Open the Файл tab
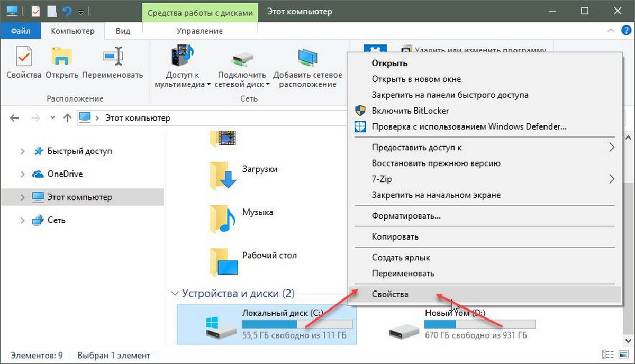Screen dimensions: 635x364 pyautogui.click(x=20, y=31)
